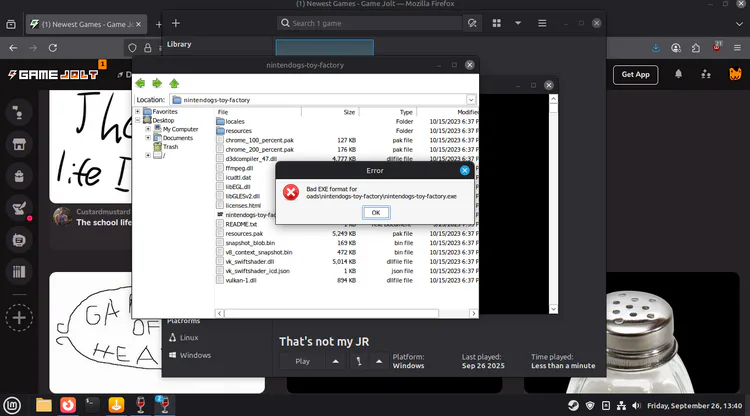Open the Location dropdown arrow
Viewport: 750px width, 416px height.
471,100
